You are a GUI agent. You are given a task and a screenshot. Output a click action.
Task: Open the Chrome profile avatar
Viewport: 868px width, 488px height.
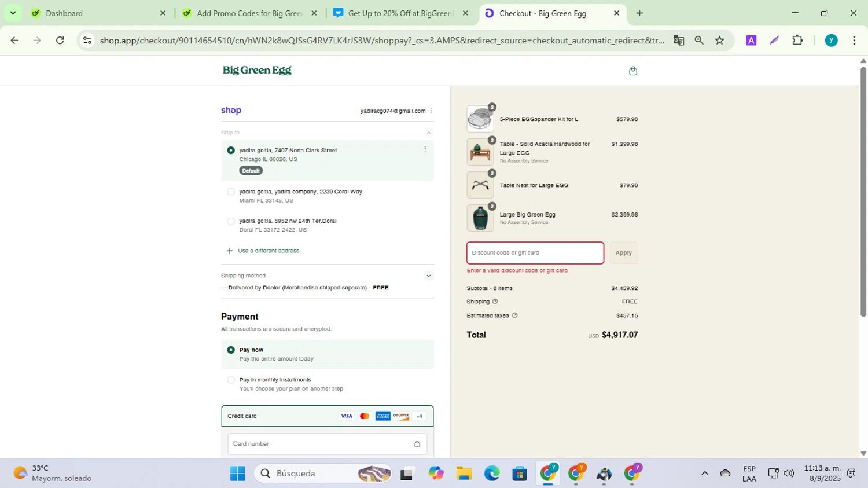[831, 41]
